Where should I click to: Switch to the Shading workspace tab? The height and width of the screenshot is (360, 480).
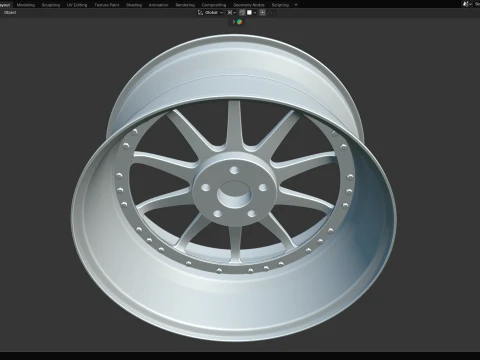coord(134,5)
